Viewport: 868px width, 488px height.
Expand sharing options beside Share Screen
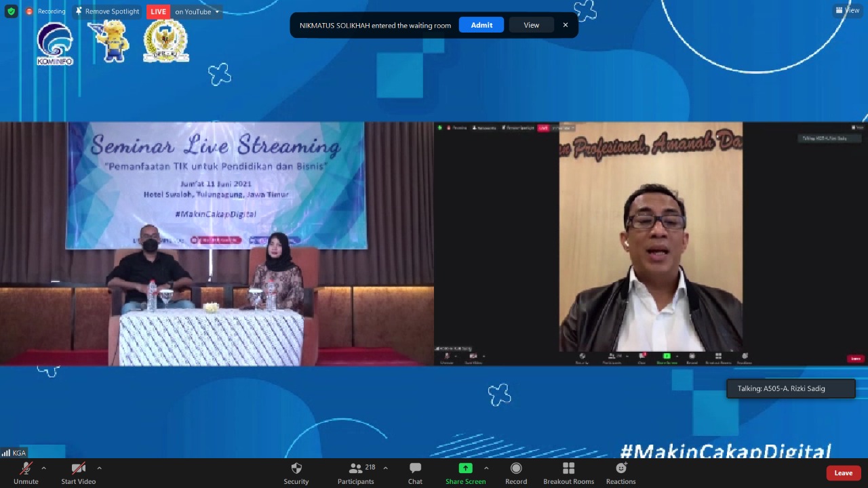point(486,468)
